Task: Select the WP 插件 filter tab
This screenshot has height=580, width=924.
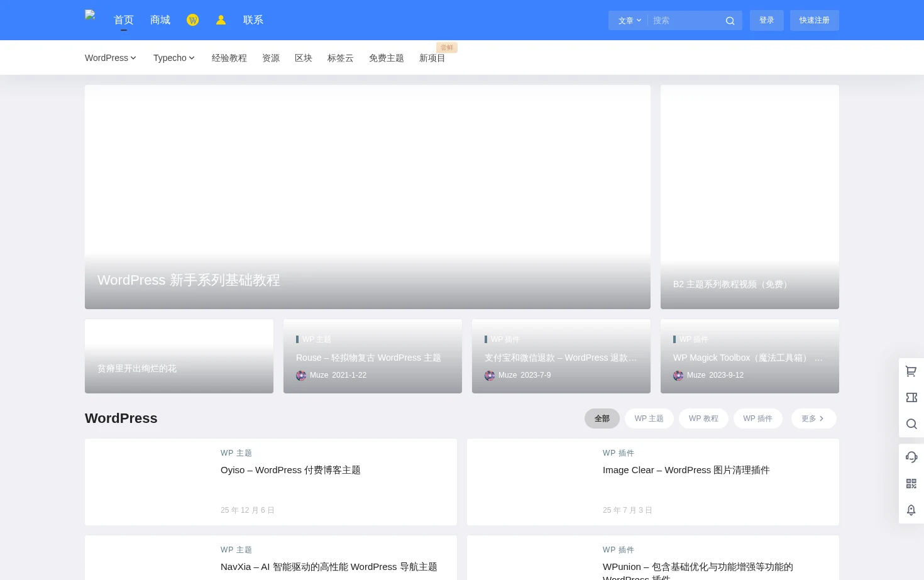Action: coord(758,419)
